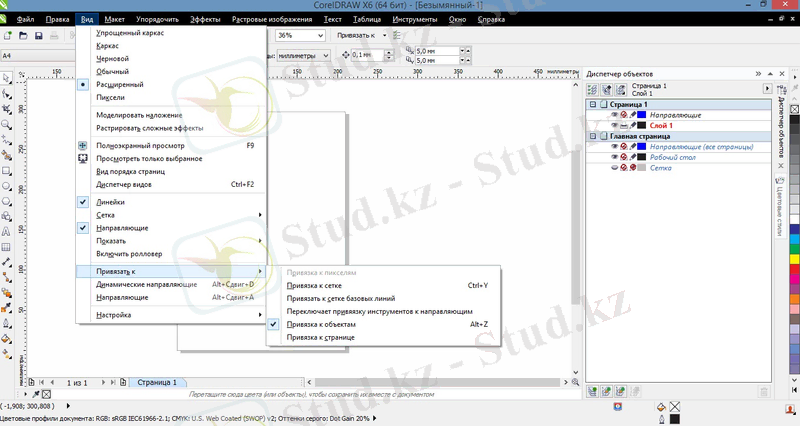Collapse the Страница 1 tree node
Screen dimensions: 800x426
point(592,105)
